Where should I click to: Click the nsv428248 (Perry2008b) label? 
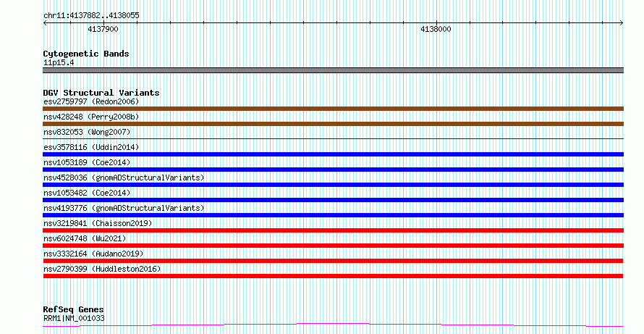[91, 117]
